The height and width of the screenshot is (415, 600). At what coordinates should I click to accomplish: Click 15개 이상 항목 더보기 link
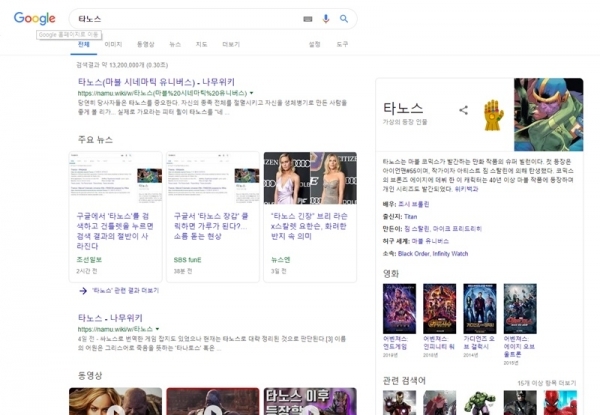pyautogui.click(x=547, y=383)
